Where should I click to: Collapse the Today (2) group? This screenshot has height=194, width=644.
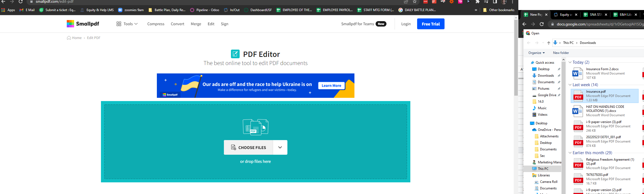(570, 62)
